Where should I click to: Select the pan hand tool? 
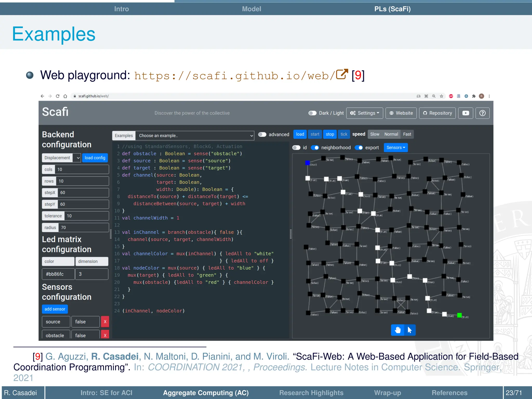coord(397,330)
